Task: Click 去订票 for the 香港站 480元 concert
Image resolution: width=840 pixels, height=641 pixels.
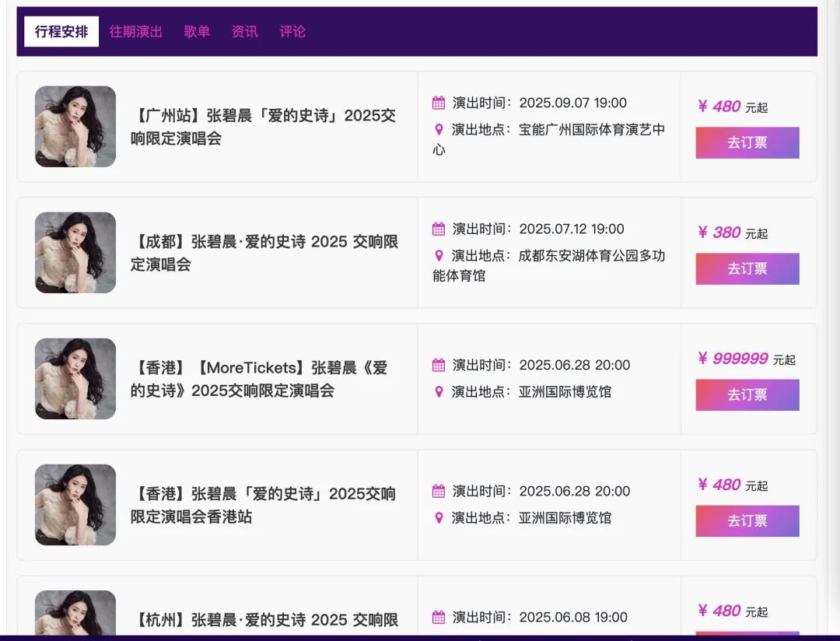Action: click(747, 521)
